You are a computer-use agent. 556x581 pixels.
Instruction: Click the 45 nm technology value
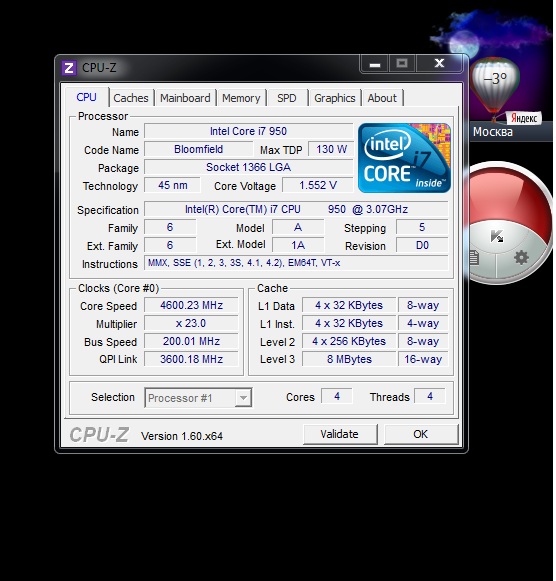coord(173,185)
